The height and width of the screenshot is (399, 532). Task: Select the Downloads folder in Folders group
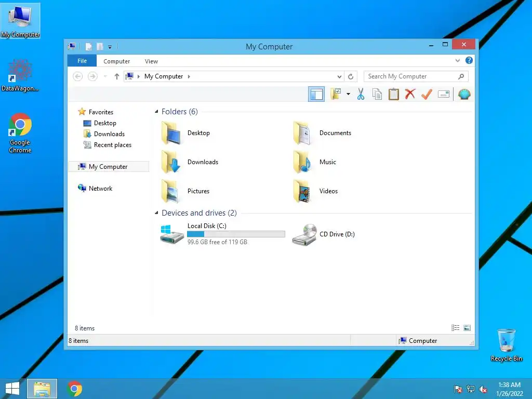point(190,162)
